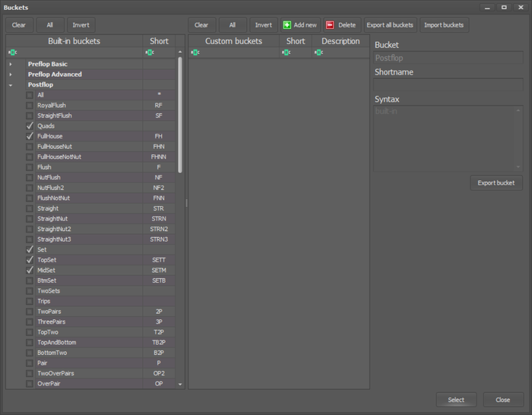Click filter icon under Built-in buckets column
The image size is (532, 415).
[12, 52]
